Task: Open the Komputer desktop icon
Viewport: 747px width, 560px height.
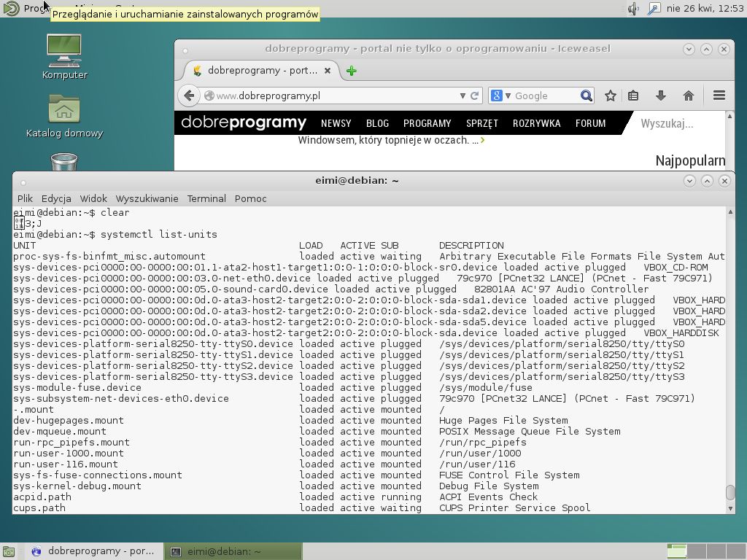Action: click(64, 57)
